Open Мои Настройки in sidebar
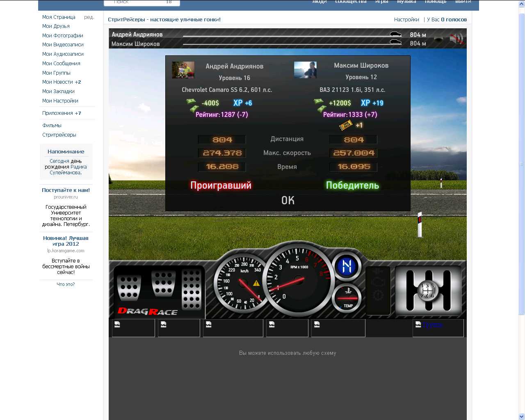This screenshot has width=525, height=420. pyautogui.click(x=60, y=100)
